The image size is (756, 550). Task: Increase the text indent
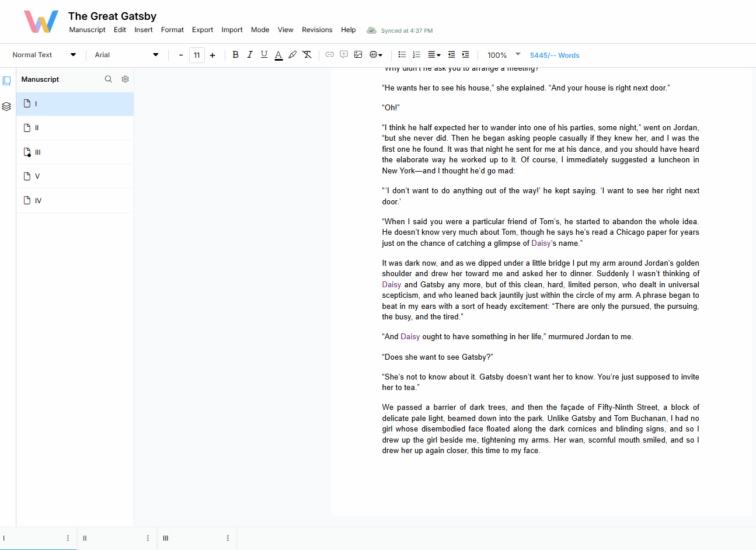[x=465, y=55]
